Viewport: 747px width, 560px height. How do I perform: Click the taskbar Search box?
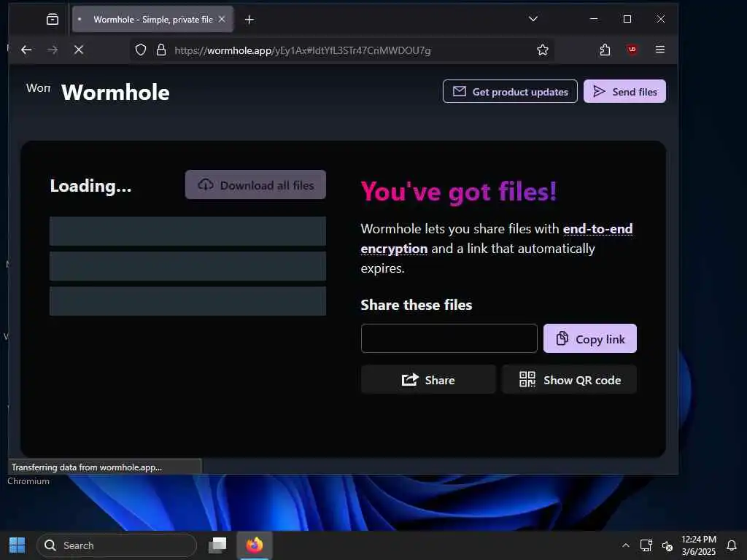pos(116,545)
